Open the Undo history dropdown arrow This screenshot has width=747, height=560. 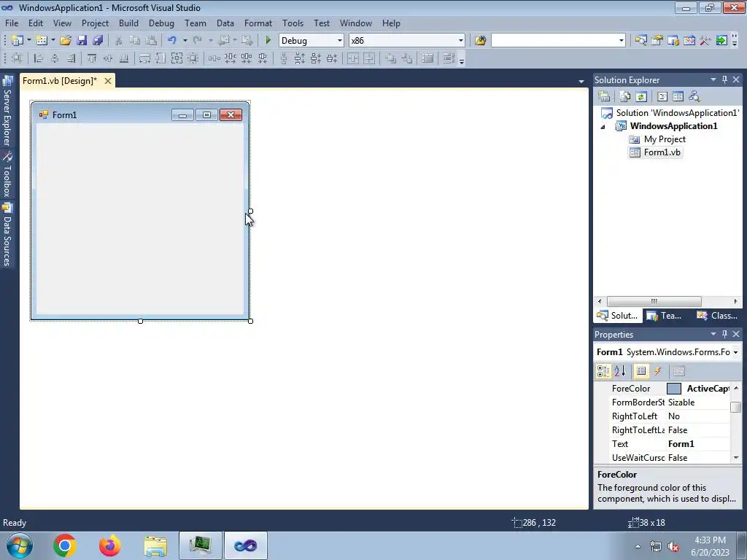(x=185, y=41)
